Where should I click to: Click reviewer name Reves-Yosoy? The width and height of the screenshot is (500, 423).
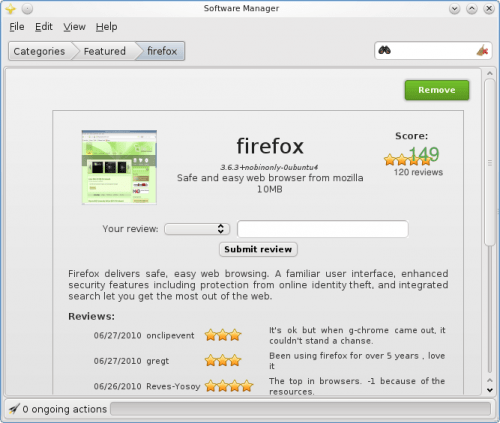tap(173, 386)
